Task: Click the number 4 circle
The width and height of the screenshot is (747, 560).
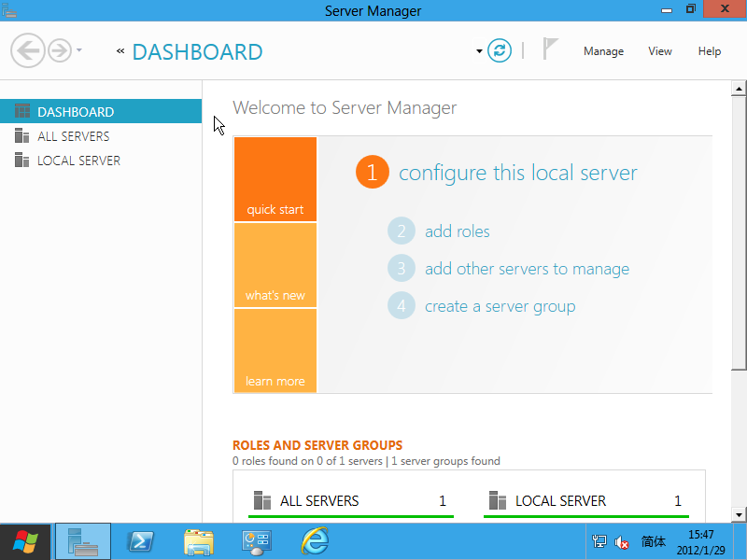Action: click(402, 305)
